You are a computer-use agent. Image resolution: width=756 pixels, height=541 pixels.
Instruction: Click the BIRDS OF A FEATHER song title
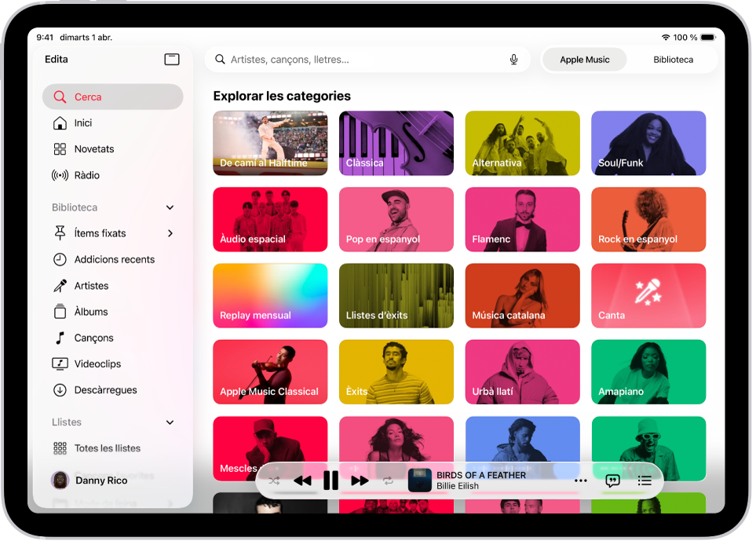[481, 475]
